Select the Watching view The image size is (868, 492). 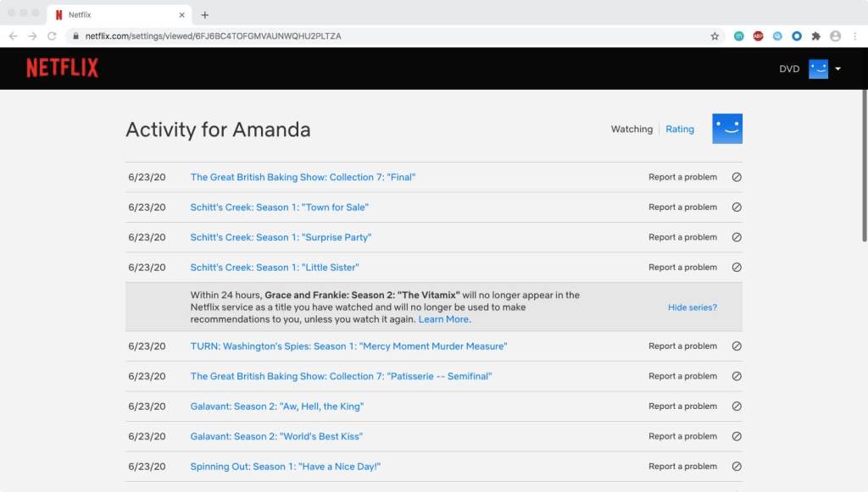point(632,130)
